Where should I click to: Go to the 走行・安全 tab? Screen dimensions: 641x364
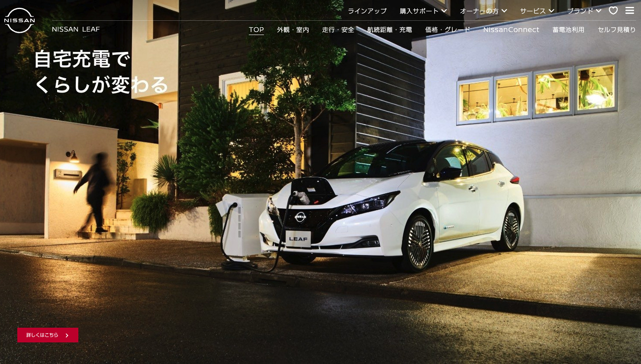point(338,30)
